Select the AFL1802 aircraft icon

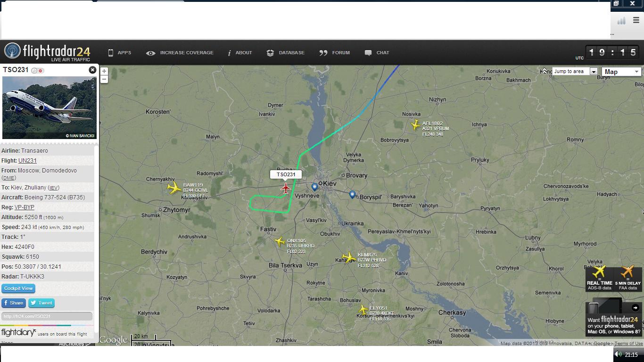click(x=415, y=125)
